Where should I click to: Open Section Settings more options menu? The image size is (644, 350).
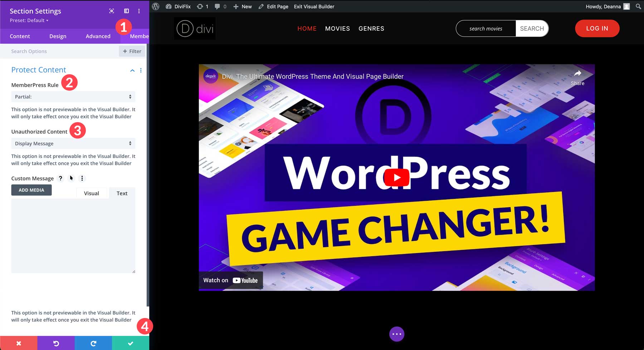(x=139, y=11)
